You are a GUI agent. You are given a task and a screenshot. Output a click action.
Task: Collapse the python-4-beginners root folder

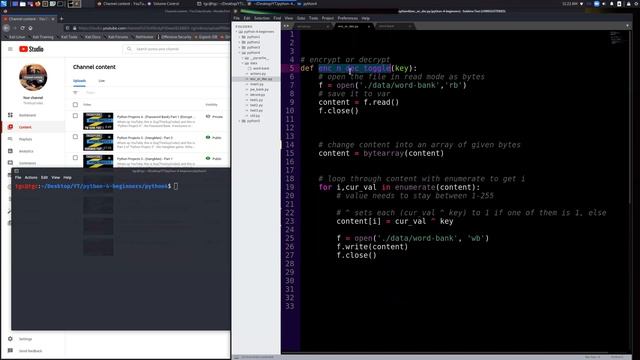(x=236, y=31)
